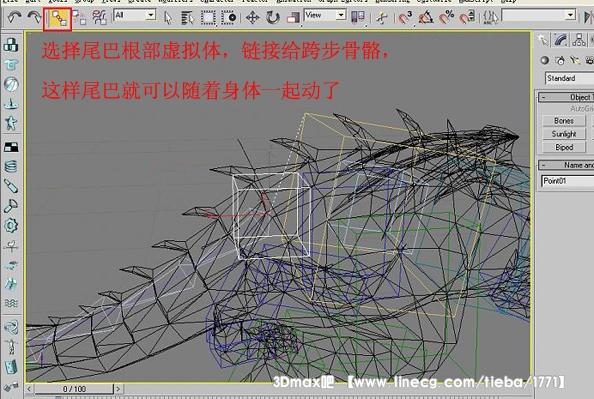Click the reactor Toy Car icon
Viewport: 594px width, 399px height.
[11, 264]
